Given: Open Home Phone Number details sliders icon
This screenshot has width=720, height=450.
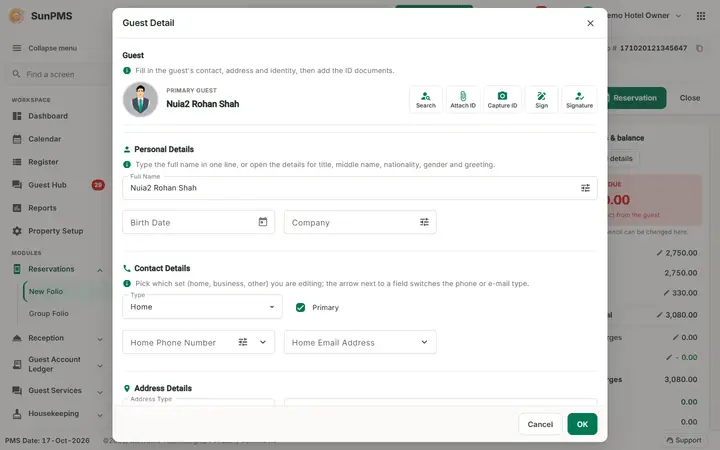Looking at the screenshot, I should (243, 342).
